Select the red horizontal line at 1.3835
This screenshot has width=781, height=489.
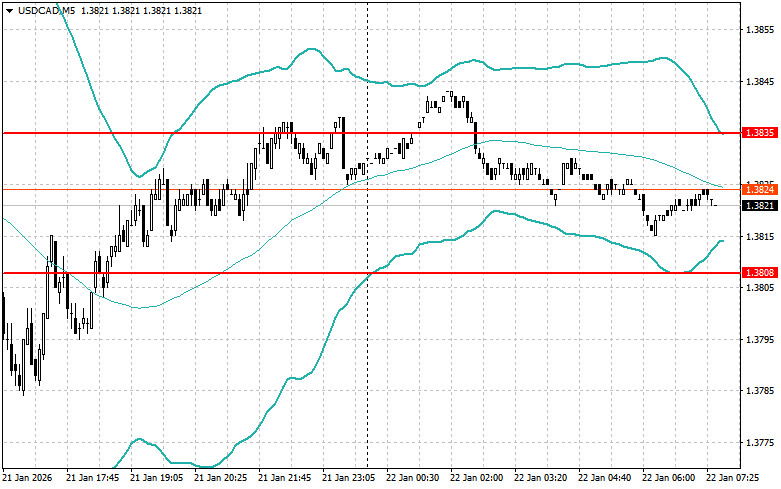point(371,133)
